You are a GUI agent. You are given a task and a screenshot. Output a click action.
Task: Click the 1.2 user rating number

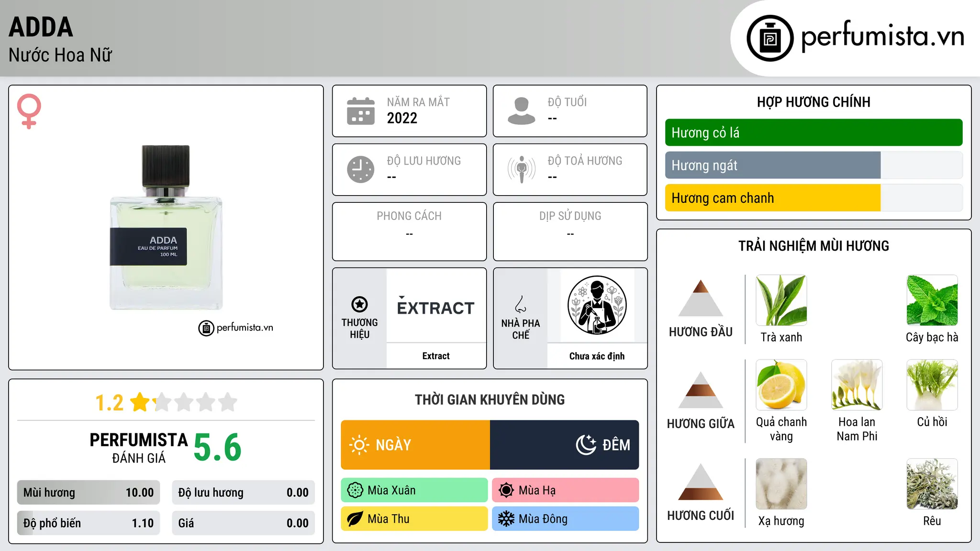click(x=110, y=403)
